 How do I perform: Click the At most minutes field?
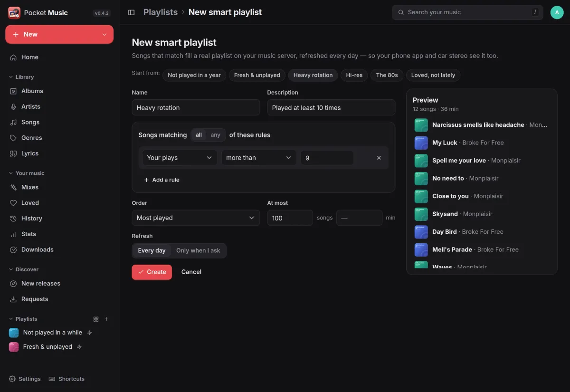click(359, 218)
